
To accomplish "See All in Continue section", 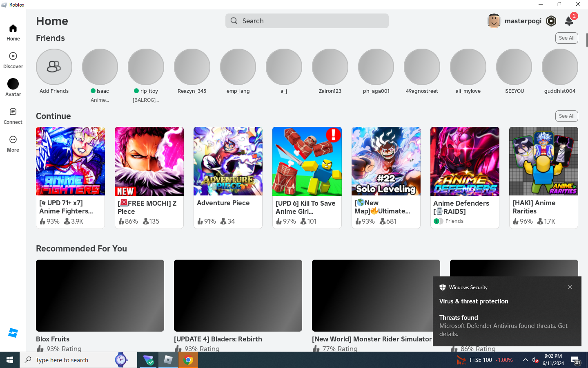I will pos(567,116).
